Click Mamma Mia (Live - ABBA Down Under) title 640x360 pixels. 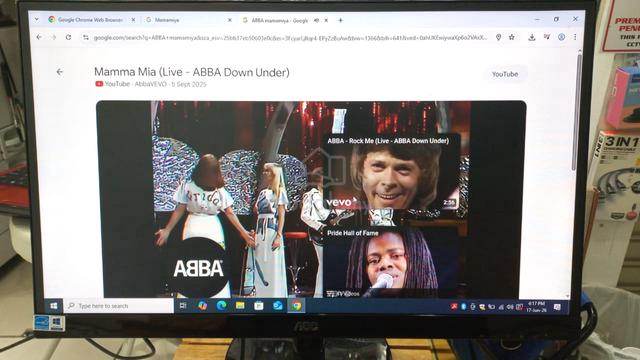point(192,72)
